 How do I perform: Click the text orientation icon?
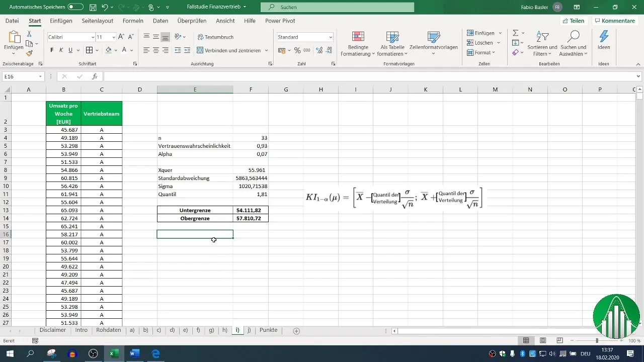tap(178, 37)
